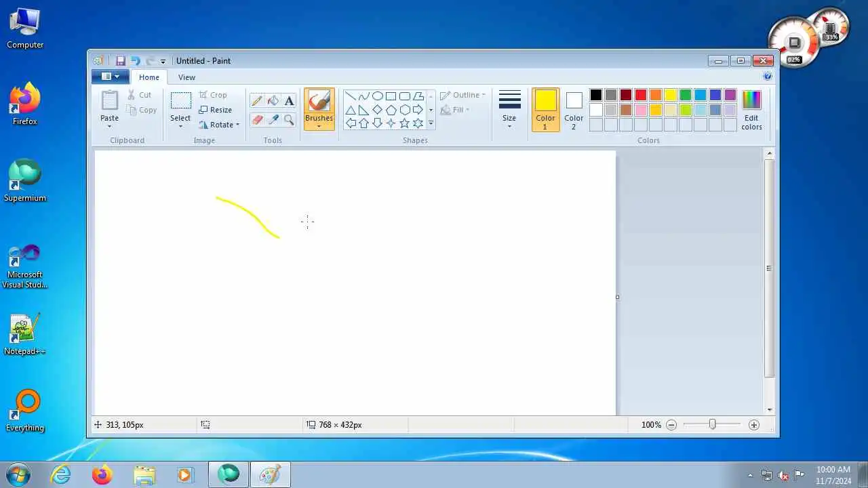Pick the purple color swatch
The height and width of the screenshot is (488, 868).
click(730, 95)
